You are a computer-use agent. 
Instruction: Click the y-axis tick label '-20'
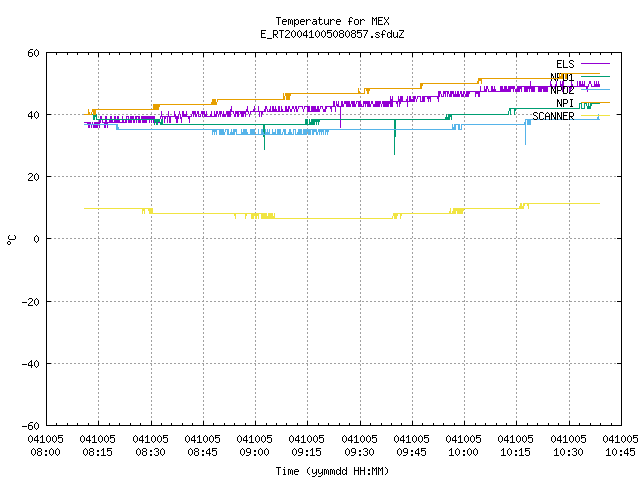click(31, 302)
